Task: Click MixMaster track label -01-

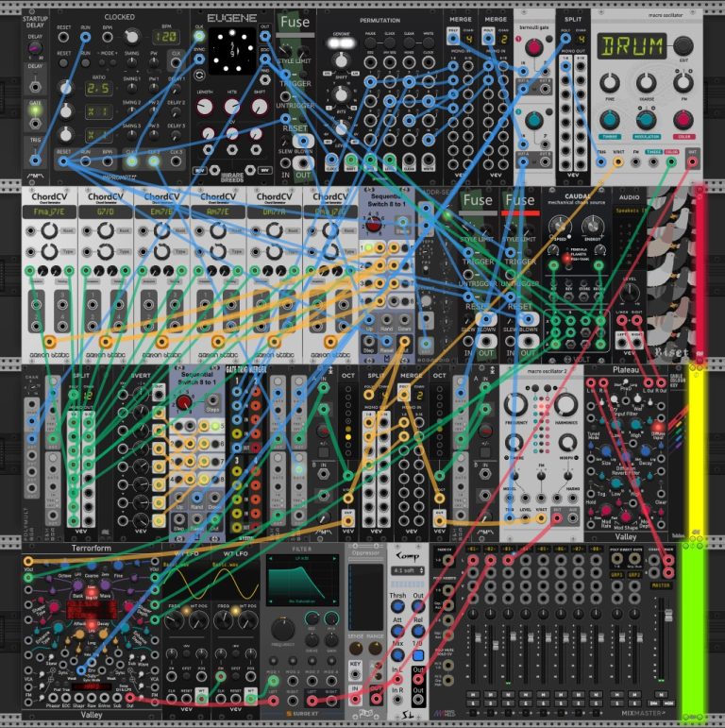Action: coord(473,550)
